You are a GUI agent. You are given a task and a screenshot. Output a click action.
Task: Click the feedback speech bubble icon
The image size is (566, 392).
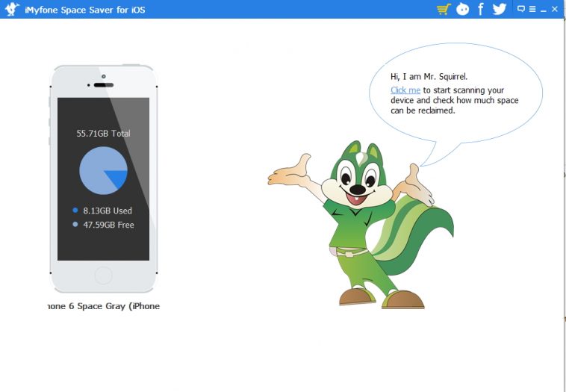(521, 9)
